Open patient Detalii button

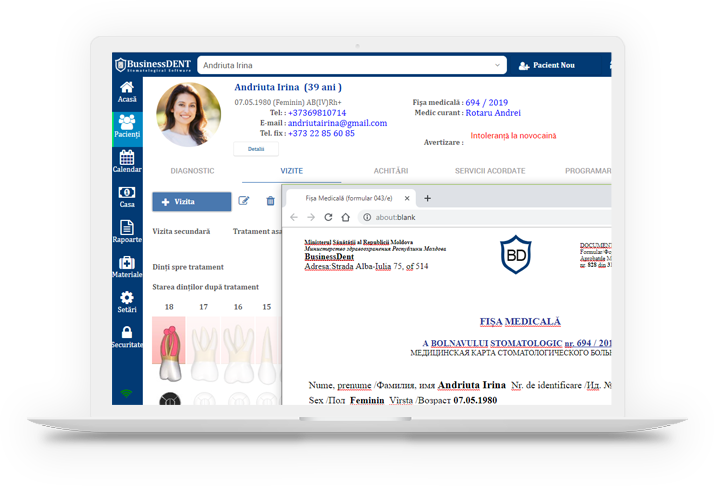click(256, 149)
